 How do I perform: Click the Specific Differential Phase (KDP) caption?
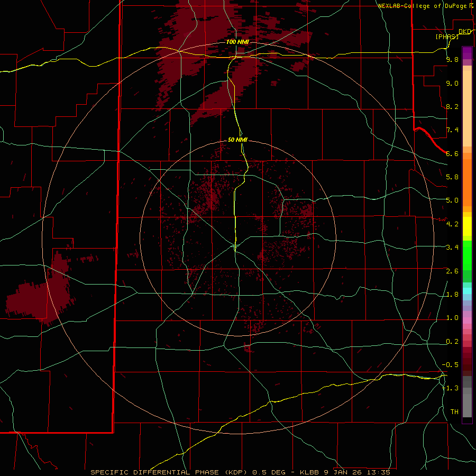(x=241, y=472)
